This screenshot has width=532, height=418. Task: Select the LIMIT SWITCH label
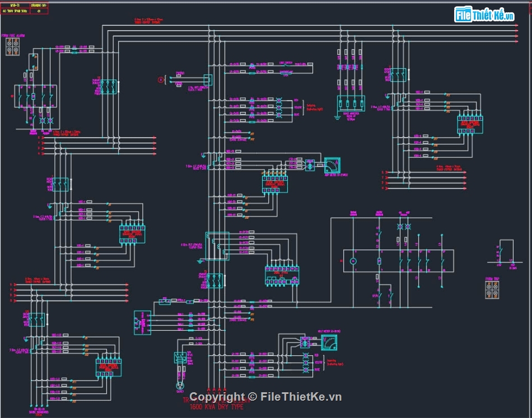coord(286,63)
